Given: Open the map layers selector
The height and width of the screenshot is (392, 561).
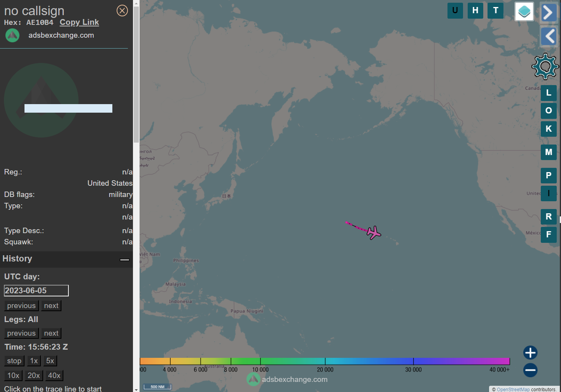Looking at the screenshot, I should [x=524, y=11].
